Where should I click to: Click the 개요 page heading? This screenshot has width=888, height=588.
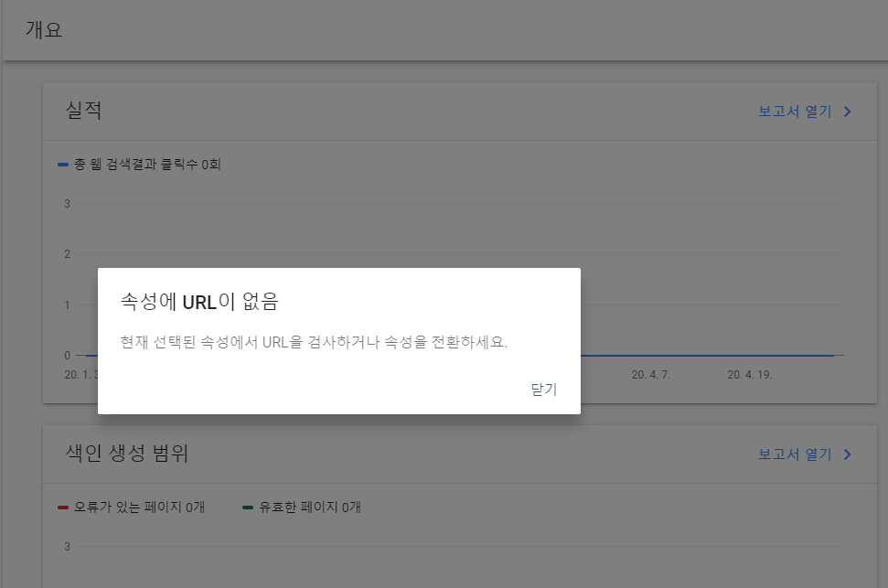(x=44, y=29)
